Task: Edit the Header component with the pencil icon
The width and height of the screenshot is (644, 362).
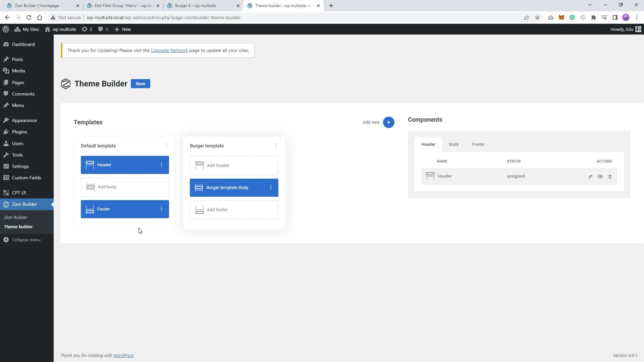Action: [590, 177]
